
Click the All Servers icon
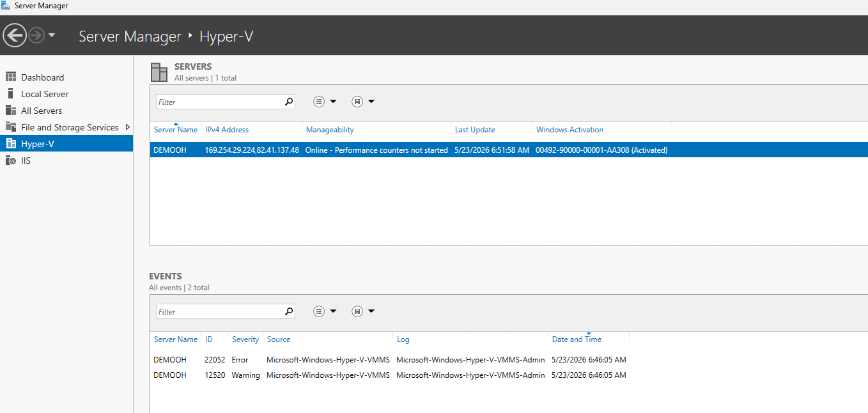tap(11, 111)
